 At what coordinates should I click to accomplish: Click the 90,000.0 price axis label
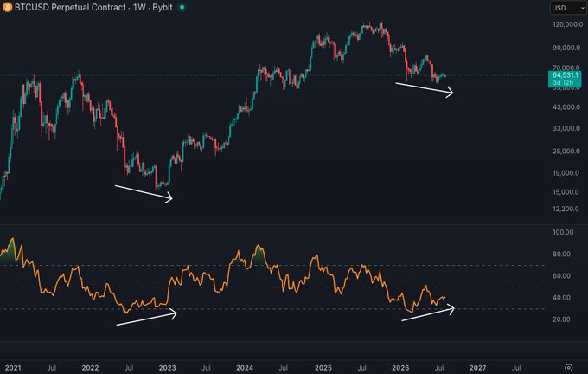point(566,48)
